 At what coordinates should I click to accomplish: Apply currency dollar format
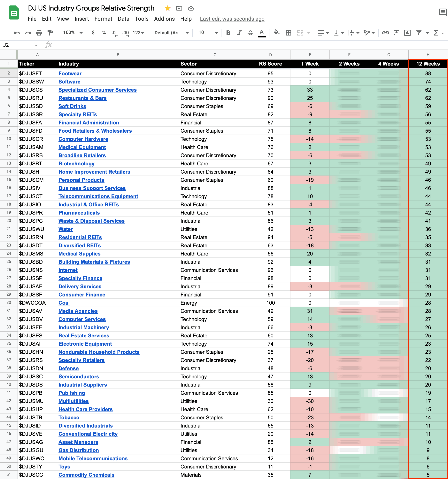[93, 33]
